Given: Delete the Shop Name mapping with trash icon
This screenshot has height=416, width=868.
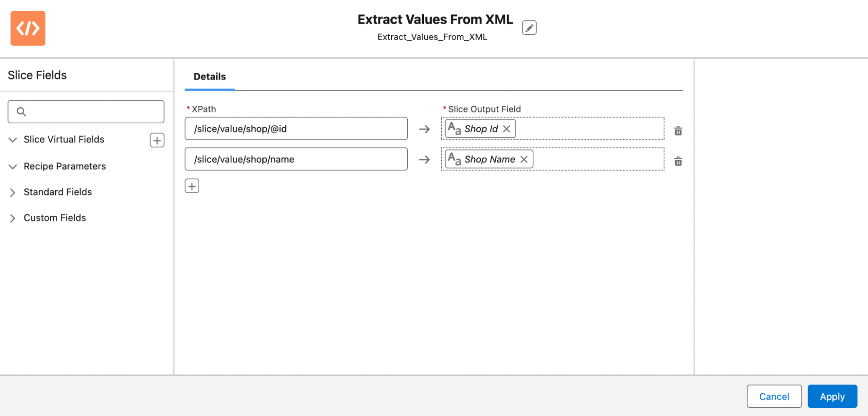Looking at the screenshot, I should click(x=678, y=161).
